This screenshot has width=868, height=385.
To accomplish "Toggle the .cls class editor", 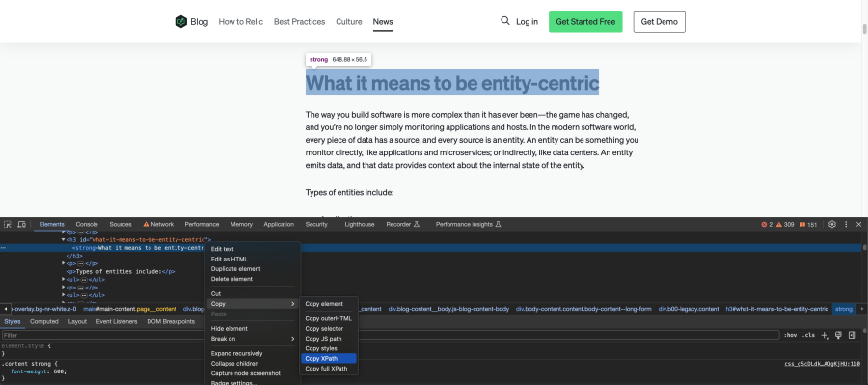I will coord(809,335).
